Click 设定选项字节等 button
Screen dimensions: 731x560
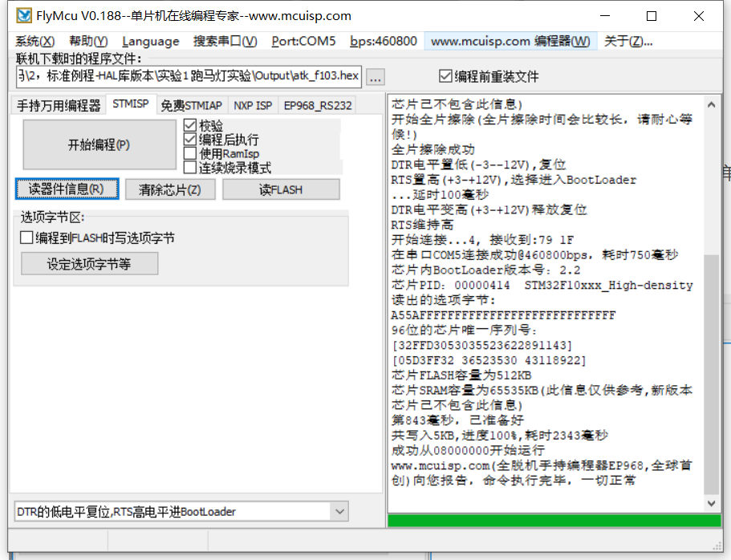(90, 264)
